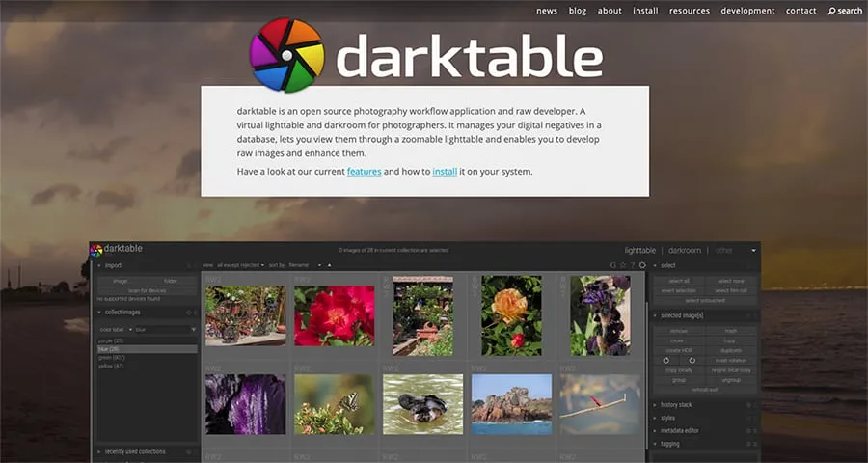The height and width of the screenshot is (463, 868).
Task: Click the scan for devices button
Action: tap(148, 290)
